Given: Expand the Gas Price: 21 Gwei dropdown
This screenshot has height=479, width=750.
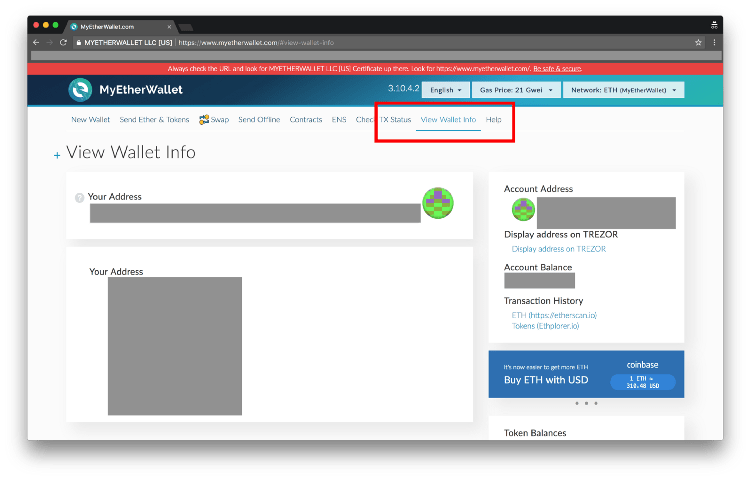Looking at the screenshot, I should tap(513, 90).
